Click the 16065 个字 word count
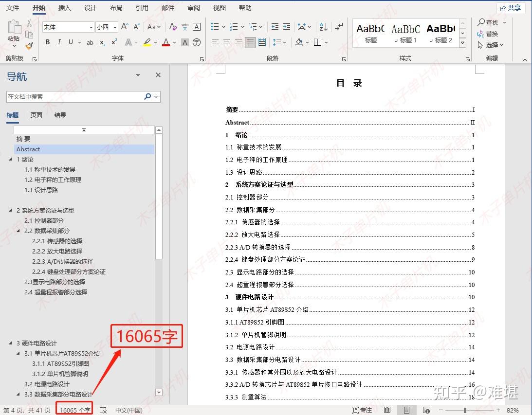Screen dimensions: 532x415 (x=75, y=410)
